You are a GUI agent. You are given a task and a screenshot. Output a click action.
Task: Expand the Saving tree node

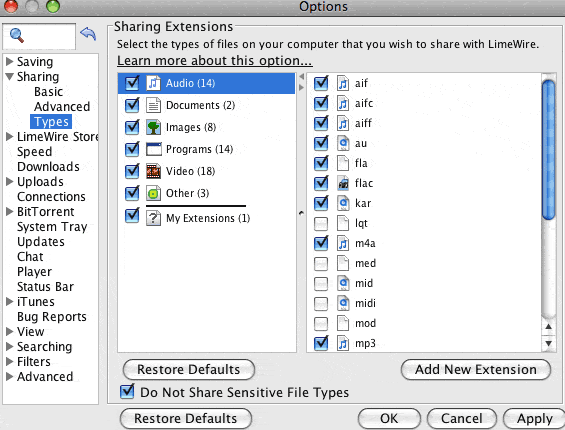10,61
